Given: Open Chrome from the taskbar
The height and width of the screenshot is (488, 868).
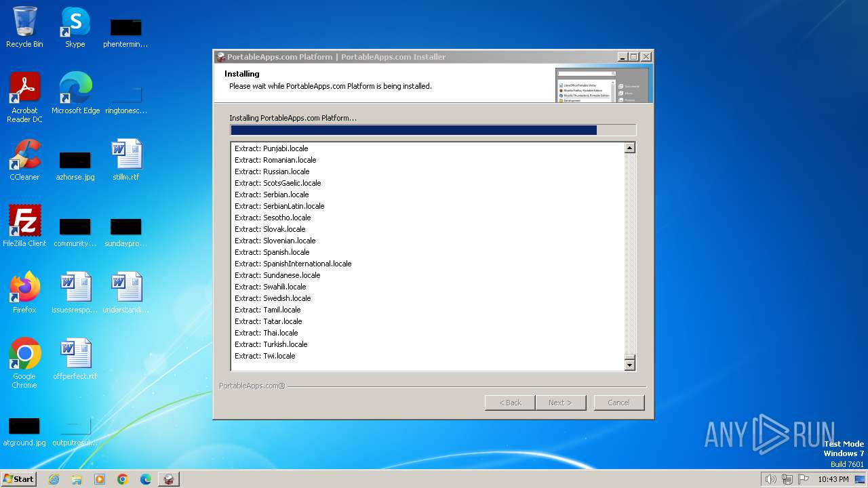Looking at the screenshot, I should point(123,479).
